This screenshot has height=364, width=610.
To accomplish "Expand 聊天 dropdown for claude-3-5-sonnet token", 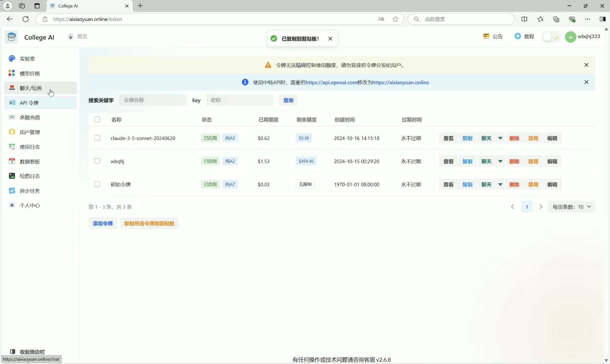I will click(500, 138).
